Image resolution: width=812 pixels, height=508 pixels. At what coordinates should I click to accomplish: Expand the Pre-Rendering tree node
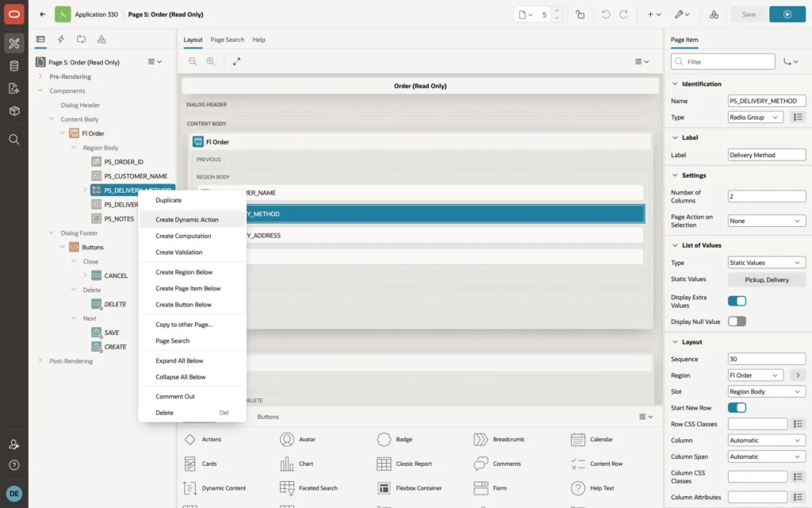coord(40,76)
